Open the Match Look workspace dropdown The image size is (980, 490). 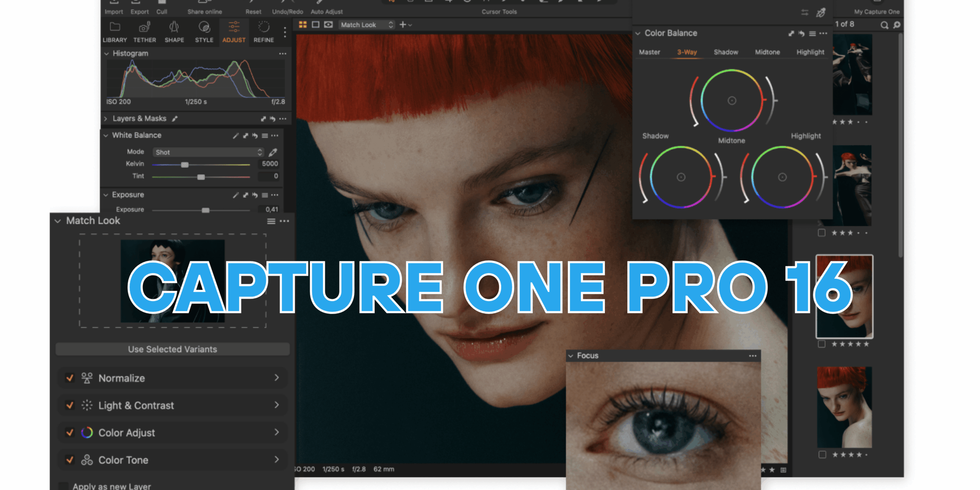[367, 24]
